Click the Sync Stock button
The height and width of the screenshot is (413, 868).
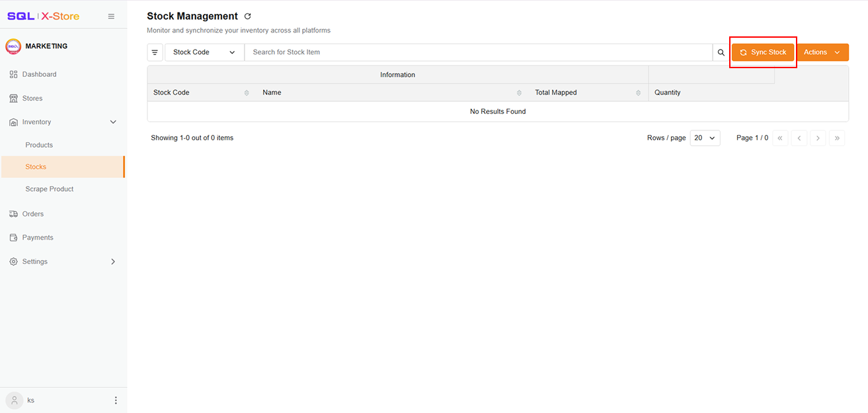pyautogui.click(x=763, y=52)
